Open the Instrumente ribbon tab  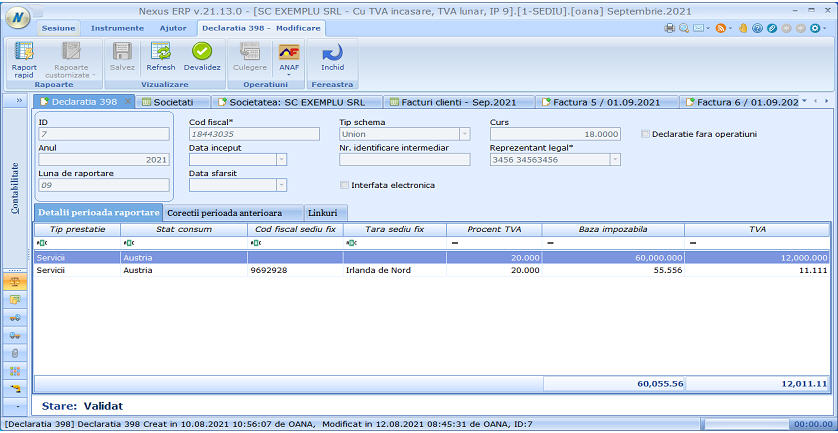pyautogui.click(x=117, y=28)
